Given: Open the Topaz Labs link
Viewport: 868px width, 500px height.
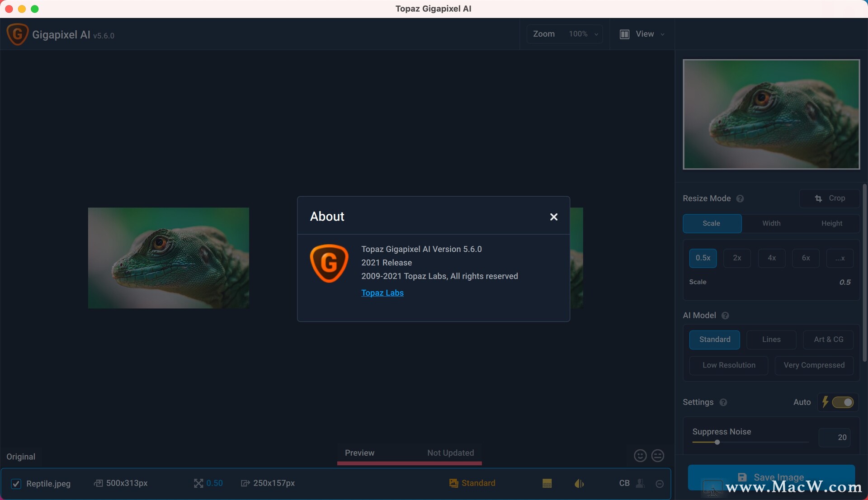Looking at the screenshot, I should coord(382,293).
